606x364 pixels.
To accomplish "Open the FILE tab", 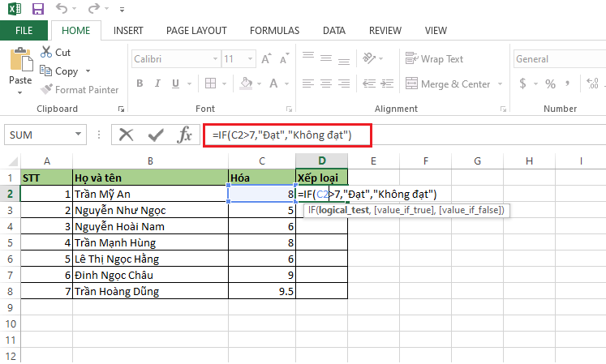I will [24, 31].
